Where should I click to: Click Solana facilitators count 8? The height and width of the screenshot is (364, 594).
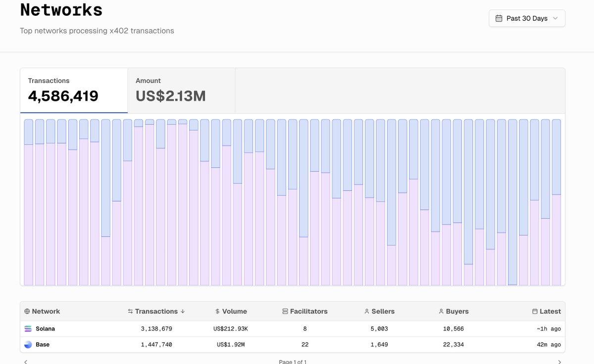pos(305,329)
